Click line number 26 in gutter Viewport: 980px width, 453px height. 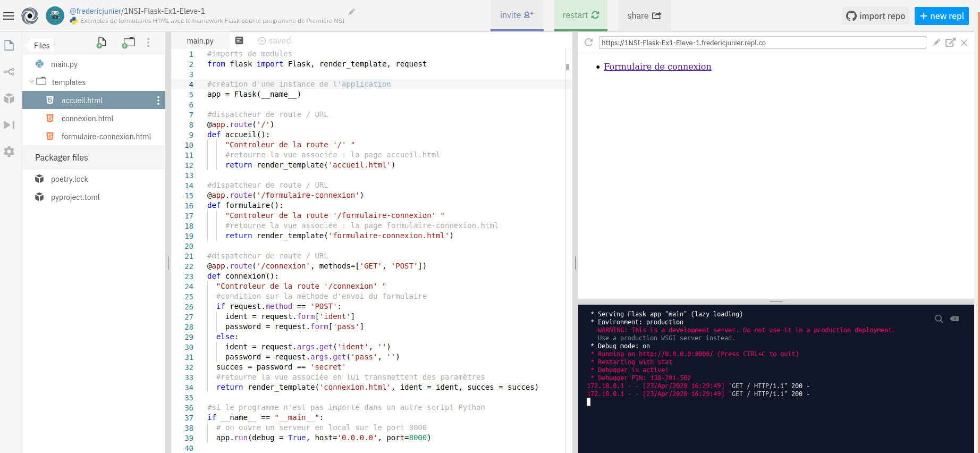(189, 307)
